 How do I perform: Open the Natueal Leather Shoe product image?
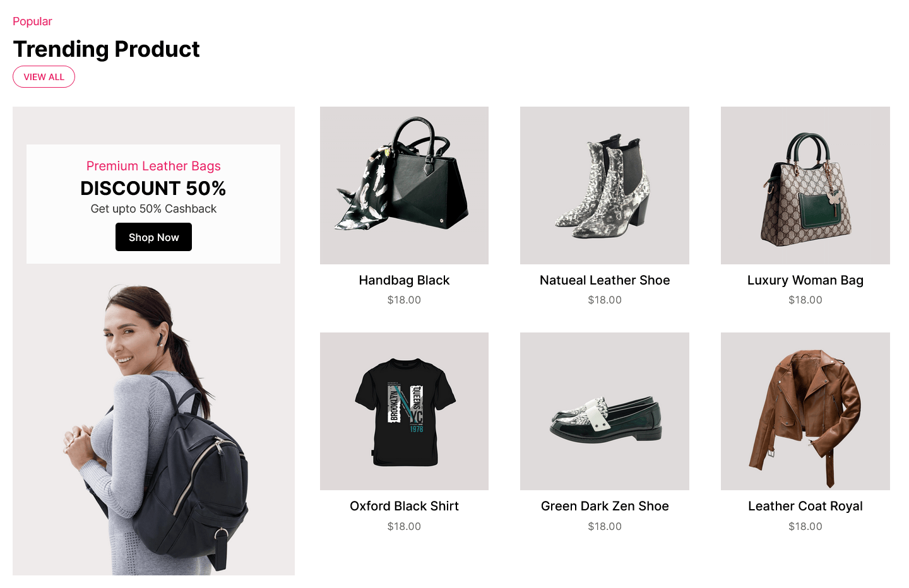[x=605, y=185]
